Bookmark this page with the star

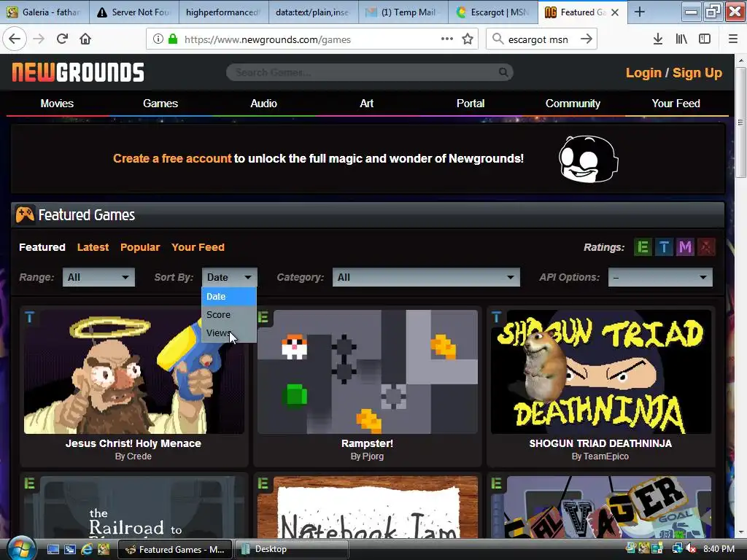coord(468,39)
